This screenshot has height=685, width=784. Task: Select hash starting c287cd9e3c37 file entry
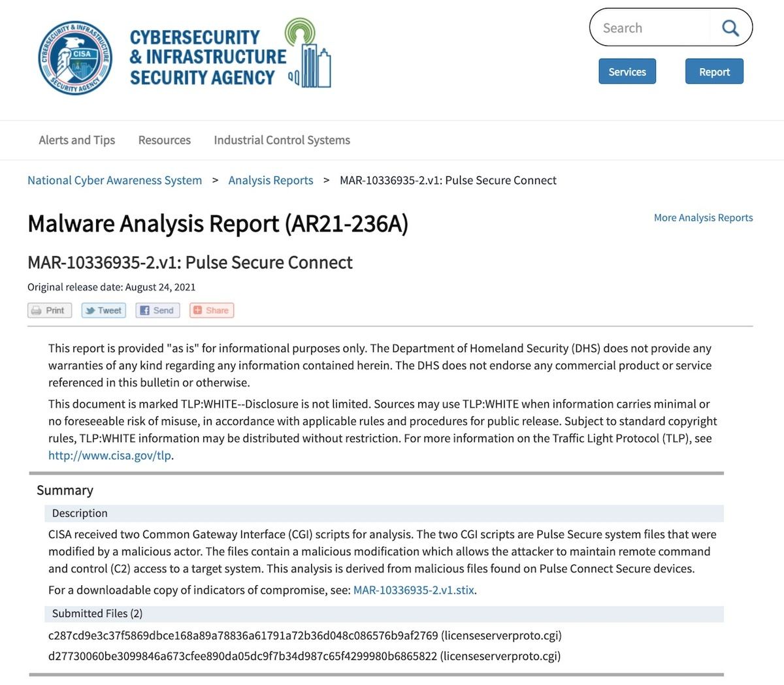tap(305, 635)
